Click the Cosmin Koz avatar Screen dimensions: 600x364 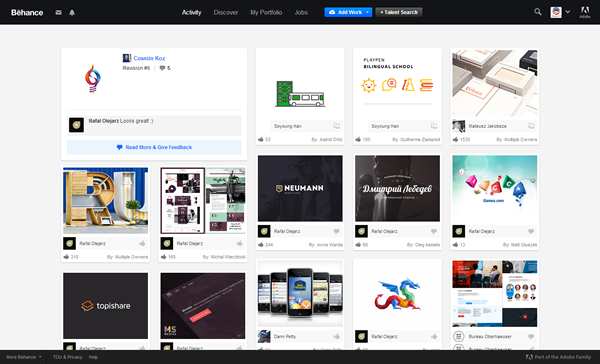coord(127,58)
